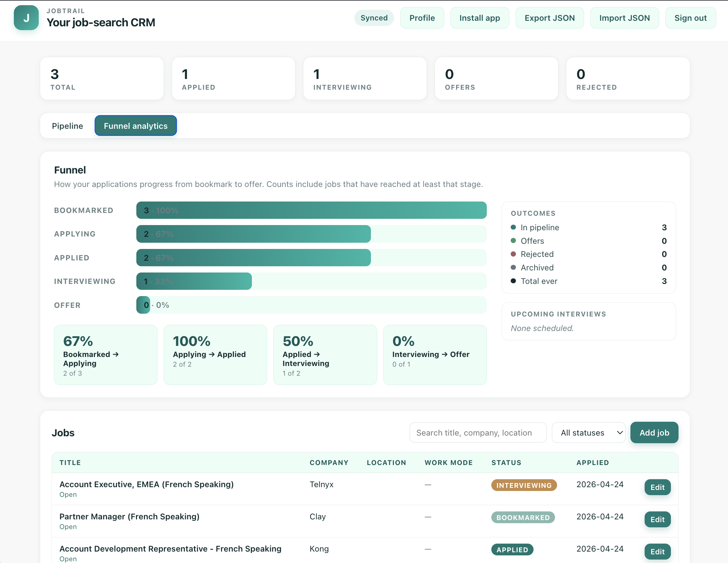
Task: Edit the Telnyx job row
Action: pyautogui.click(x=657, y=487)
